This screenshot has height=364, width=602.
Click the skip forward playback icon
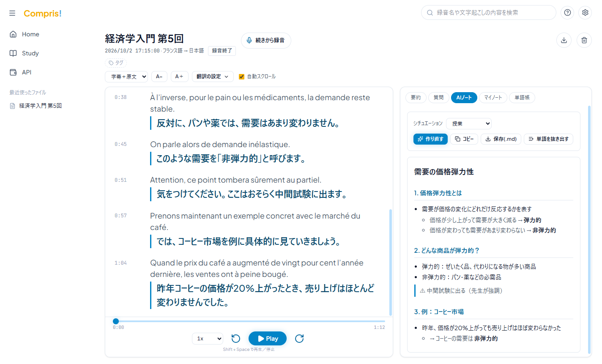[299, 339]
